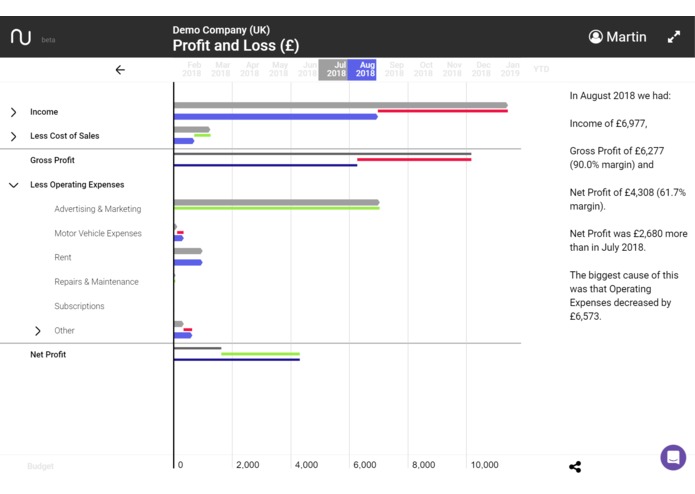Viewport: 695px width, 494px height.
Task: Click the back arrow icon
Action: click(x=120, y=70)
